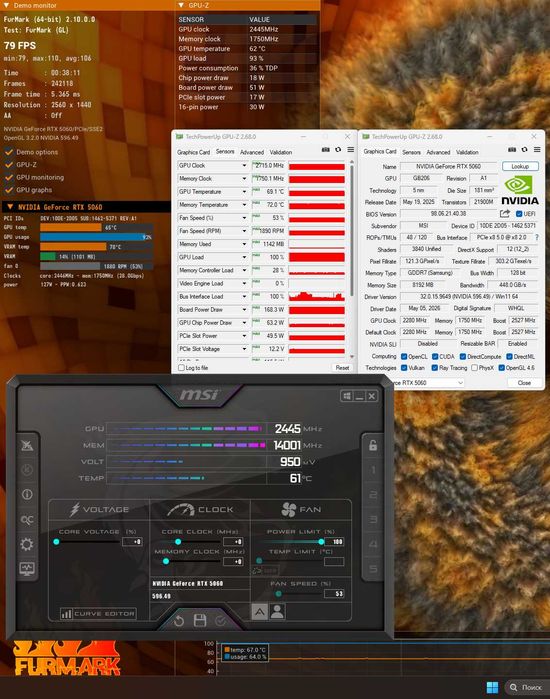Open Afterburner information icon
Viewport: 550px width, 699px height.
click(x=27, y=494)
